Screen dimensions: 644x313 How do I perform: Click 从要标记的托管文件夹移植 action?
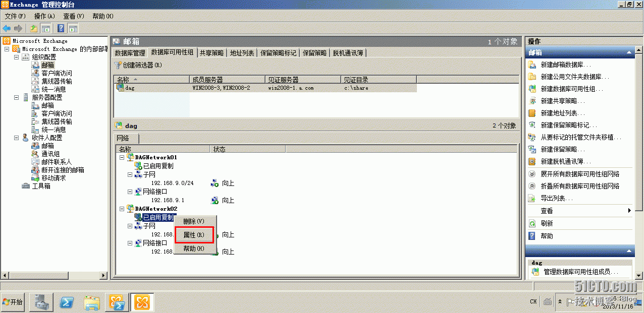[x=581, y=137]
